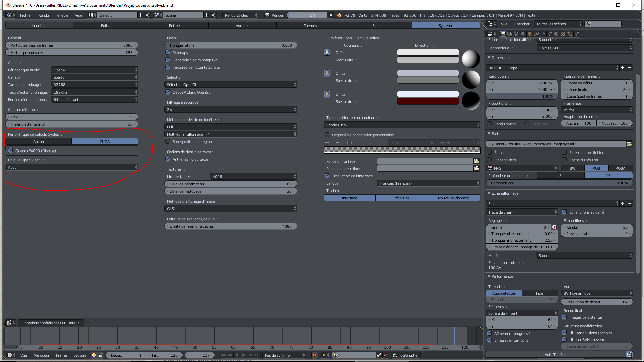Screen dimensions: 644x362
Task: Open the World properties tab (globe icon)
Action: tap(523, 34)
